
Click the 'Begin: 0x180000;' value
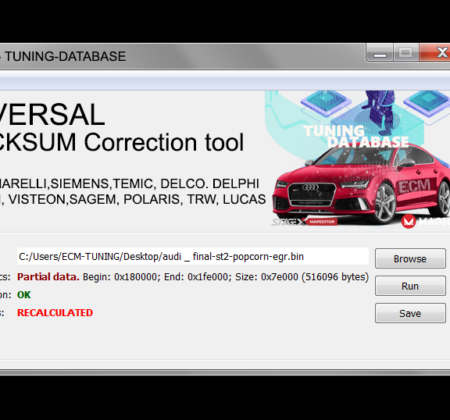[122, 277]
